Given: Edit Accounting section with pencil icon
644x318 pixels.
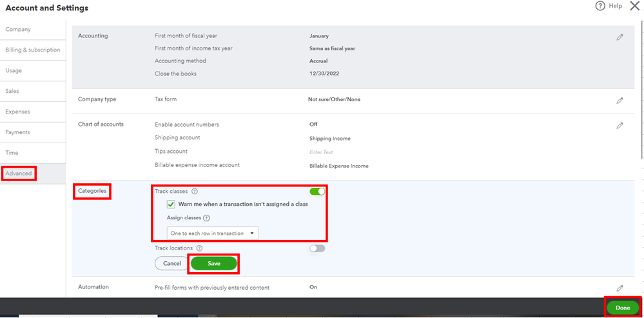Looking at the screenshot, I should (x=620, y=37).
